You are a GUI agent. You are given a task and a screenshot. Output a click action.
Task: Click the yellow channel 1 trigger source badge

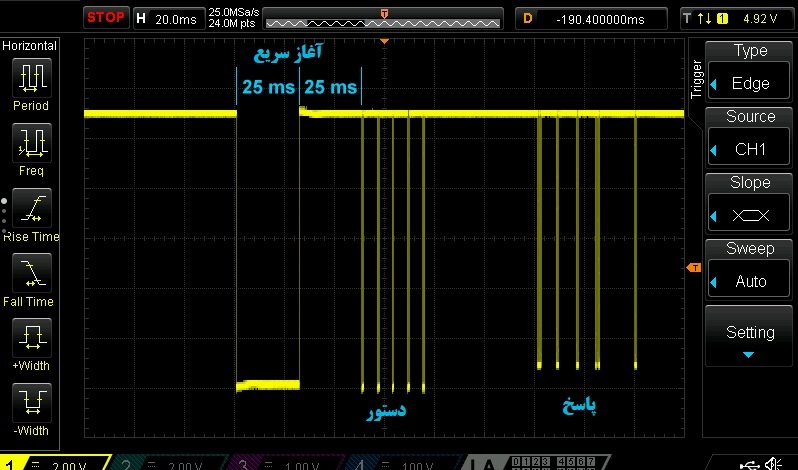(x=722, y=19)
